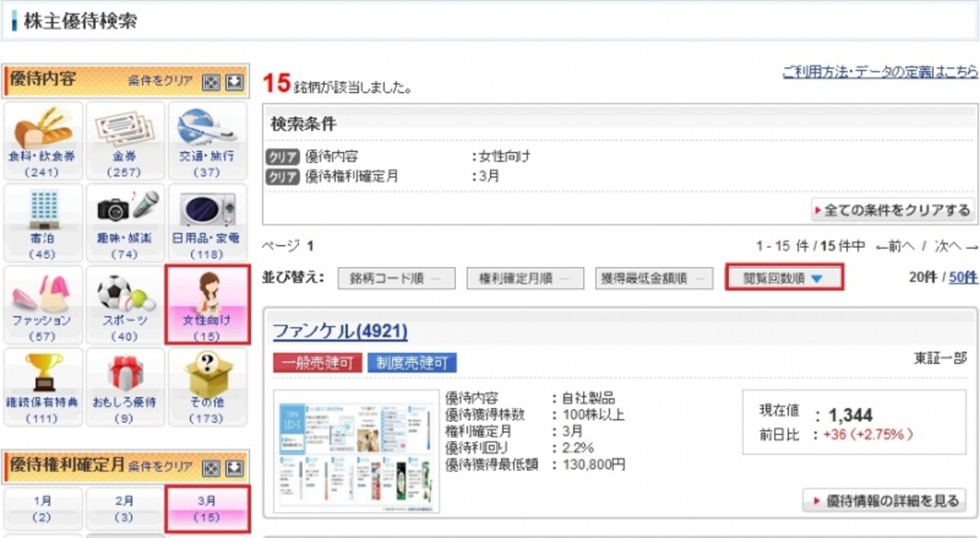Click the 制度売建可 blue badge
Image resolution: width=980 pixels, height=538 pixels.
click(412, 362)
